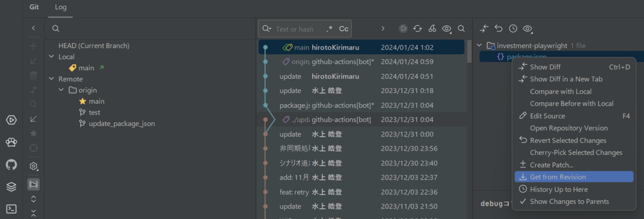Switch to the Git tab

point(34,7)
